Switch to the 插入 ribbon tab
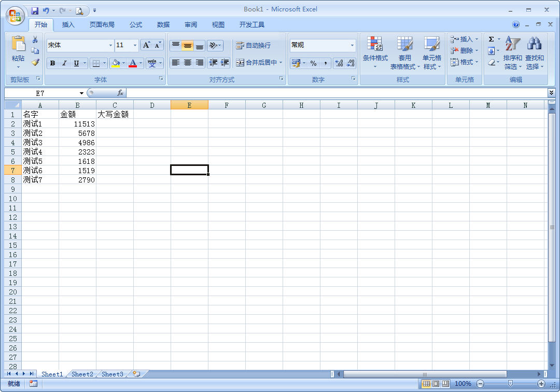 68,25
